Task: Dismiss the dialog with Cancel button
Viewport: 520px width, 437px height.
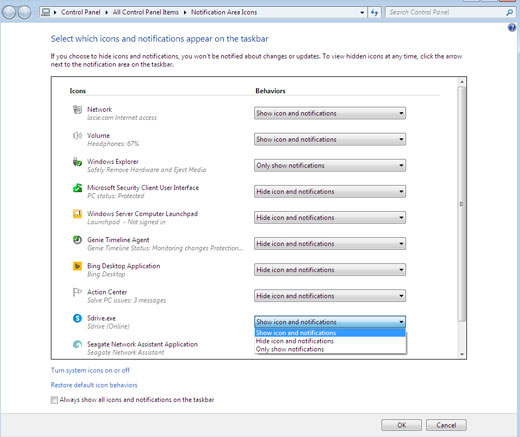Action: 446,425
